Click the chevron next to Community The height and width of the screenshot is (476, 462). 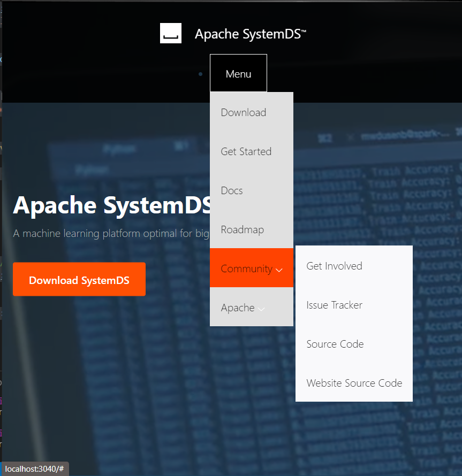[x=279, y=270]
